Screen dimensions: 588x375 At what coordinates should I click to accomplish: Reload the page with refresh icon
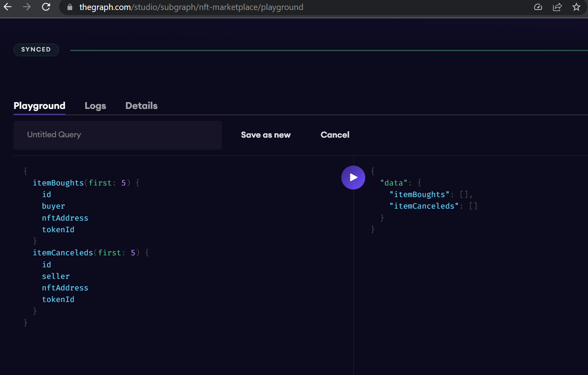tap(46, 7)
